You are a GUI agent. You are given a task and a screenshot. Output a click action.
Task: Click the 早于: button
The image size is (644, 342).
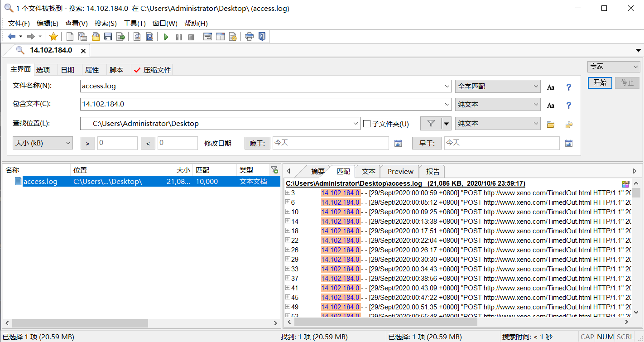click(427, 143)
